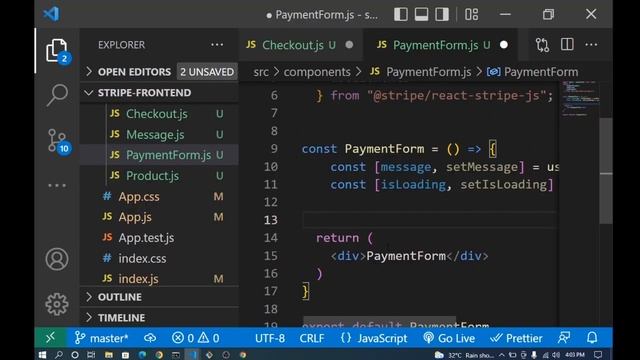Click the Open Changes compare icon
Image resolution: width=640 pixels, height=360 pixels.
pyautogui.click(x=542, y=45)
